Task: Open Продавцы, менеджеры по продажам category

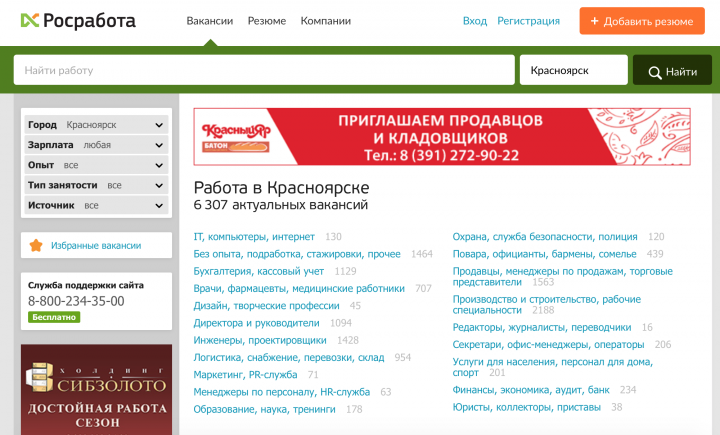Action: [x=562, y=277]
